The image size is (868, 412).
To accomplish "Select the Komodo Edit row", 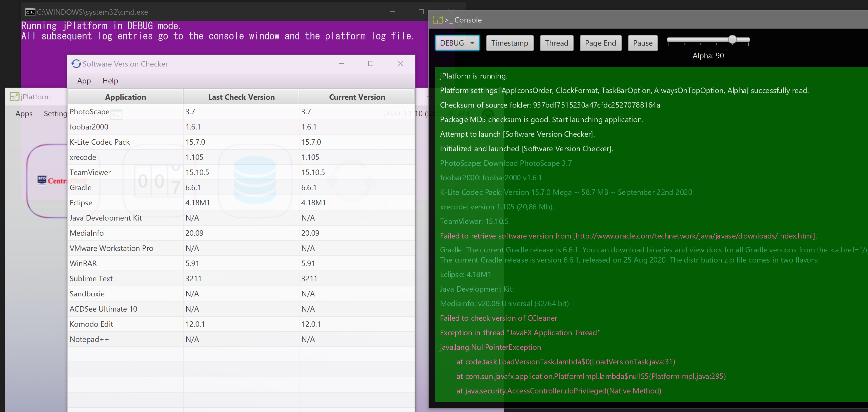I will point(241,324).
